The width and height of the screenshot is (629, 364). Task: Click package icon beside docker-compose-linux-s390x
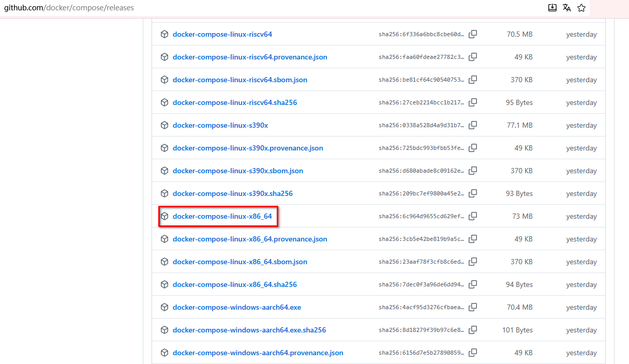pyautogui.click(x=164, y=125)
